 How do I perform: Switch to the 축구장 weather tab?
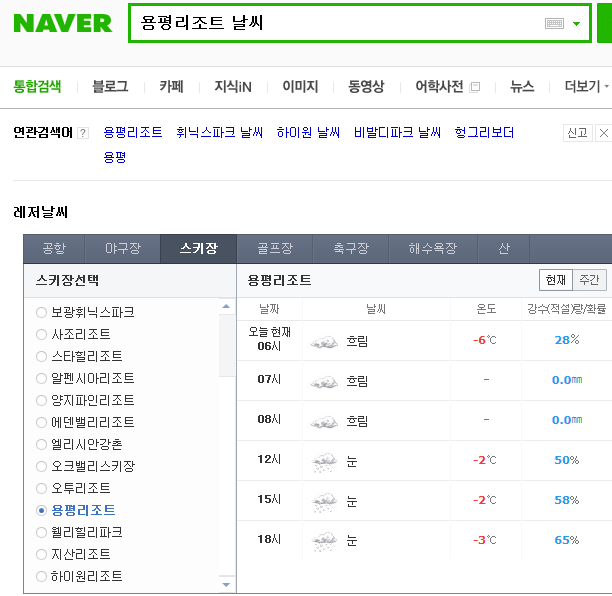click(x=351, y=248)
